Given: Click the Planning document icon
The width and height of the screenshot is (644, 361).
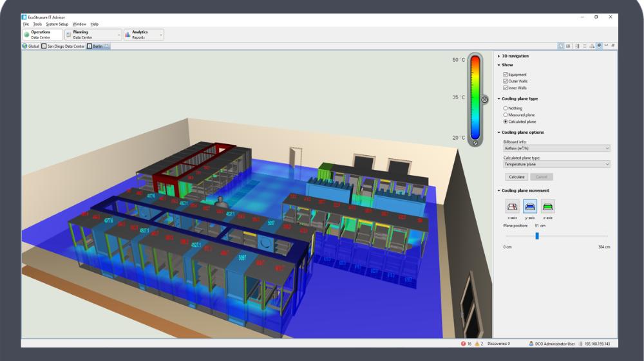Looking at the screenshot, I should click(x=69, y=35).
